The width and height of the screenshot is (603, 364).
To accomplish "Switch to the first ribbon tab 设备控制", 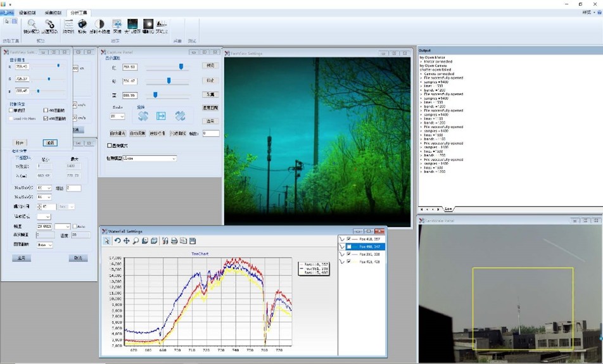I will (27, 12).
